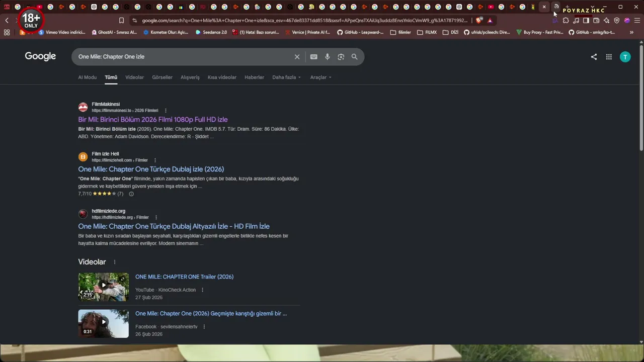644x362 pixels.
Task: Switch to the AI Modu tab
Action: (87, 77)
